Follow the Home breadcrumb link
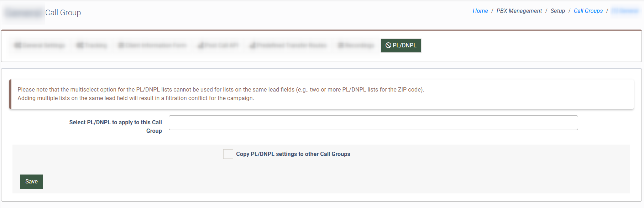 coord(480,11)
